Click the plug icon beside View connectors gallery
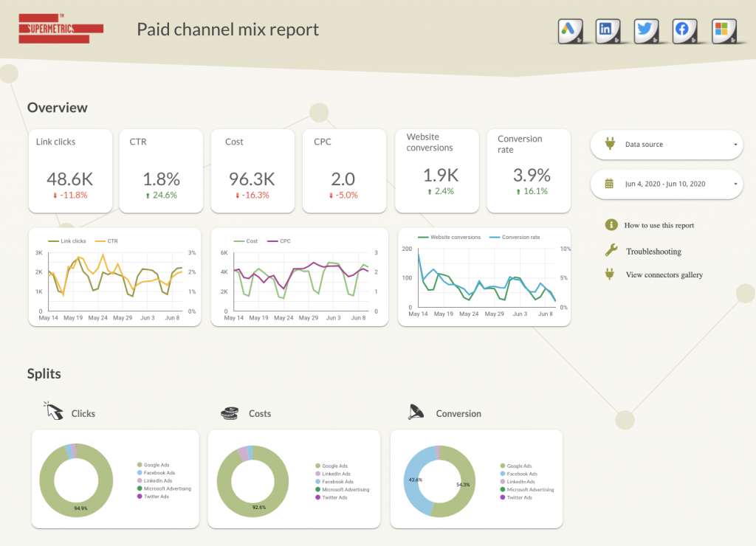This screenshot has height=546, width=756. (x=610, y=274)
